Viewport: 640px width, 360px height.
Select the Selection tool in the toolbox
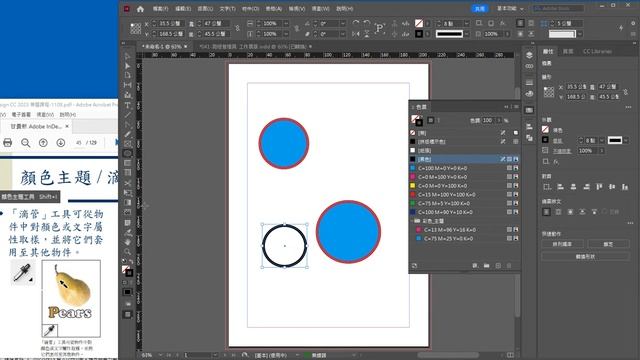pyautogui.click(x=127, y=56)
